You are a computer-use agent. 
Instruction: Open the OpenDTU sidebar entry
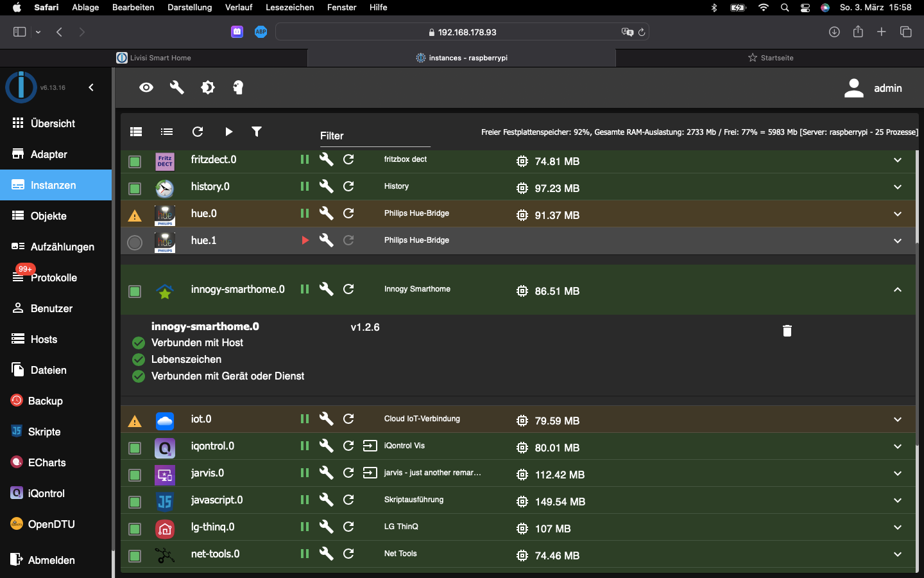pyautogui.click(x=56, y=524)
